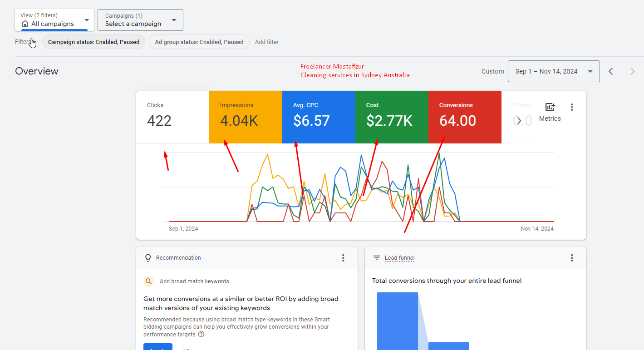Go to the previous date range arrow

pos(611,71)
